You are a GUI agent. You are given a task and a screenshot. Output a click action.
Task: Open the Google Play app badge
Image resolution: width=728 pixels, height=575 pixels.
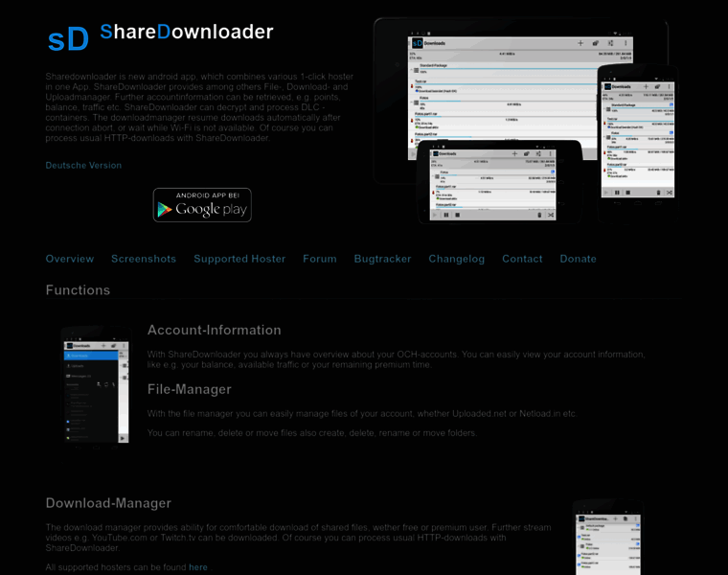(202, 205)
